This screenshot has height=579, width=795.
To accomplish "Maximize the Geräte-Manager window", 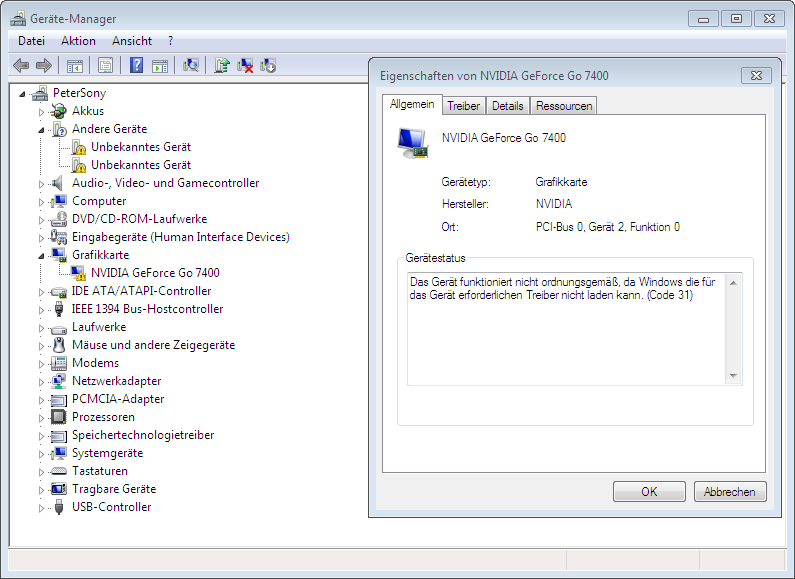I will point(736,19).
